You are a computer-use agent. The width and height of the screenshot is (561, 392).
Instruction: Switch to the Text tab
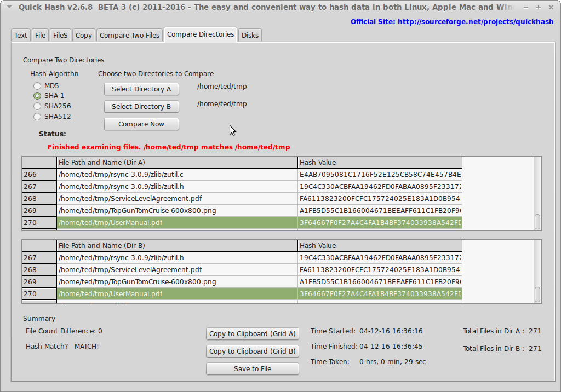21,35
